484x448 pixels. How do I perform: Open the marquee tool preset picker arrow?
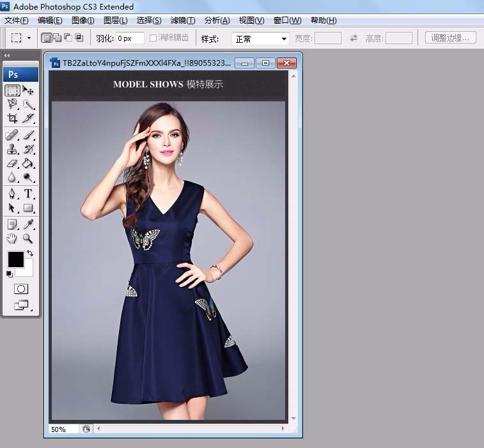pyautogui.click(x=29, y=38)
